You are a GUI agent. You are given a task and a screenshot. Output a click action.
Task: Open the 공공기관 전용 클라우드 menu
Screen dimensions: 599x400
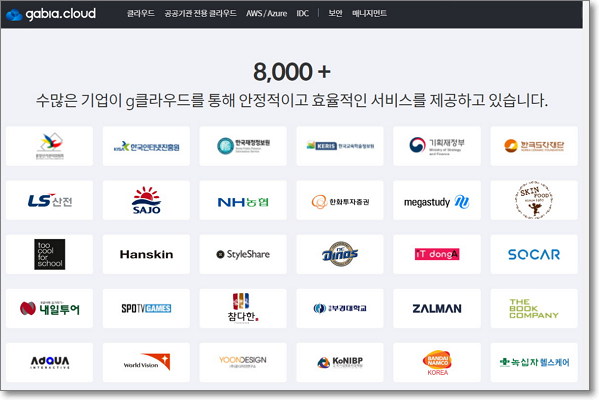200,13
